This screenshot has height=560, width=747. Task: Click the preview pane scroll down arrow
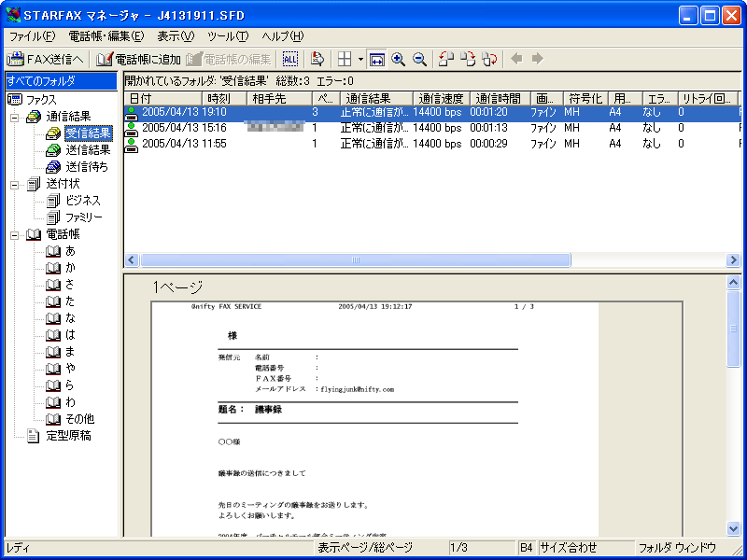pyautogui.click(x=734, y=528)
